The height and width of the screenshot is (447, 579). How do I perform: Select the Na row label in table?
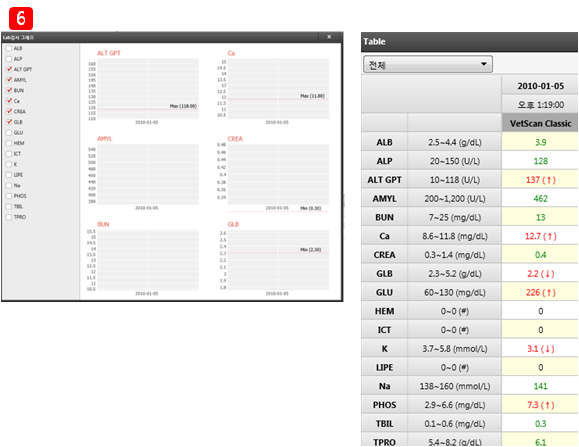(x=384, y=386)
